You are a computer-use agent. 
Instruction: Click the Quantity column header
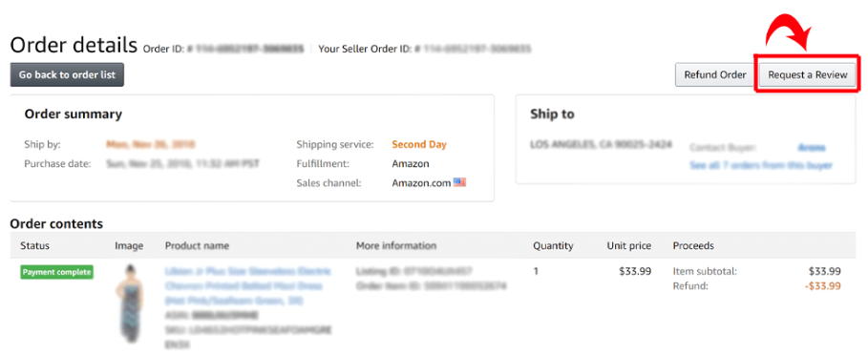[553, 245]
